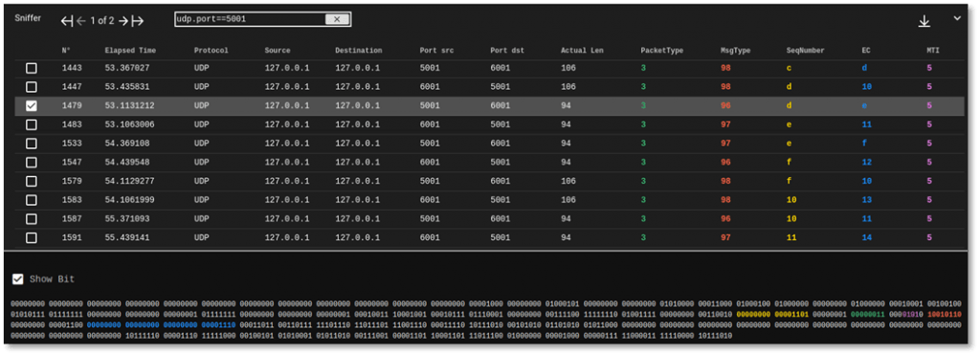This screenshot has width=980, height=356.
Task: Check the box for packet 1579
Action: [x=32, y=181]
